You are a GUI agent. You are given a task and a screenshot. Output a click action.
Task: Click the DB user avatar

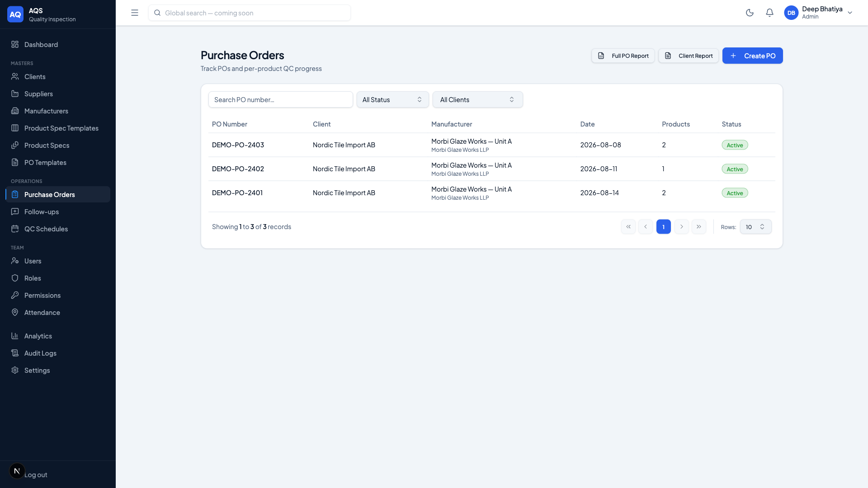[791, 13]
